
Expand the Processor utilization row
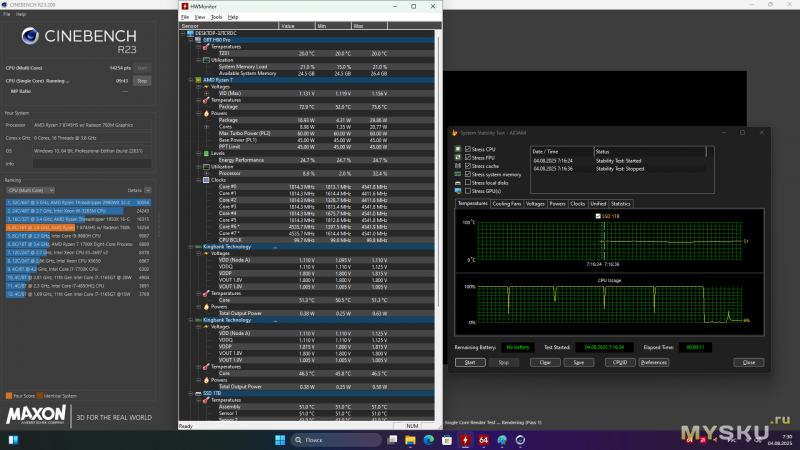point(207,173)
